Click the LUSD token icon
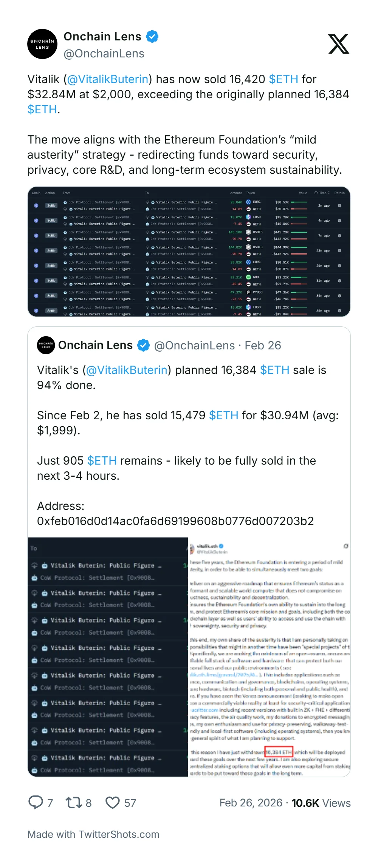This screenshot has height=868, width=378. pyautogui.click(x=248, y=217)
